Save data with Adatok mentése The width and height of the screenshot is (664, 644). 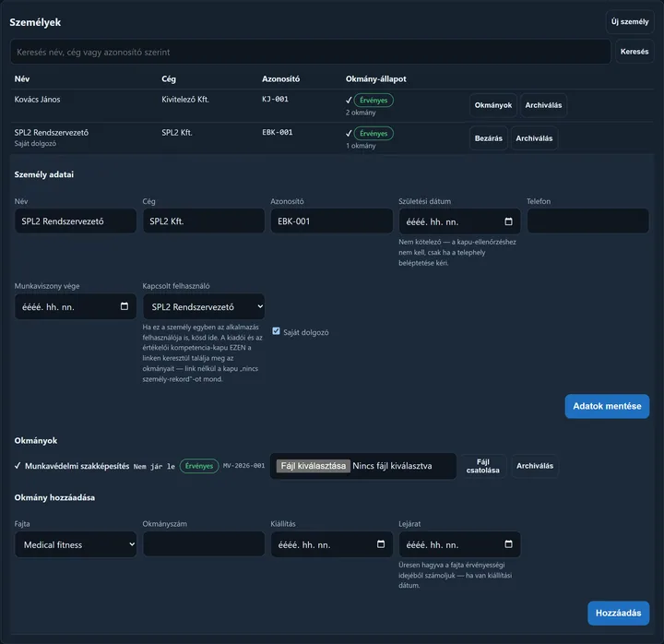tap(607, 406)
